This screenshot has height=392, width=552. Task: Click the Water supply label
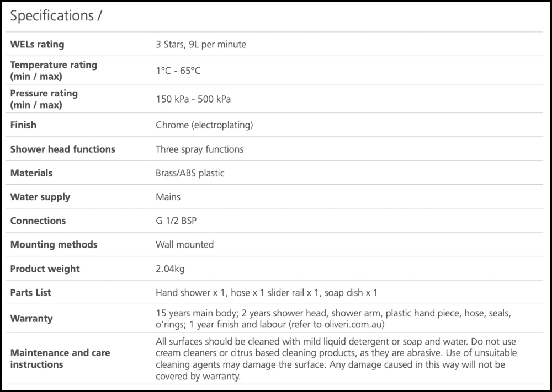(x=40, y=197)
